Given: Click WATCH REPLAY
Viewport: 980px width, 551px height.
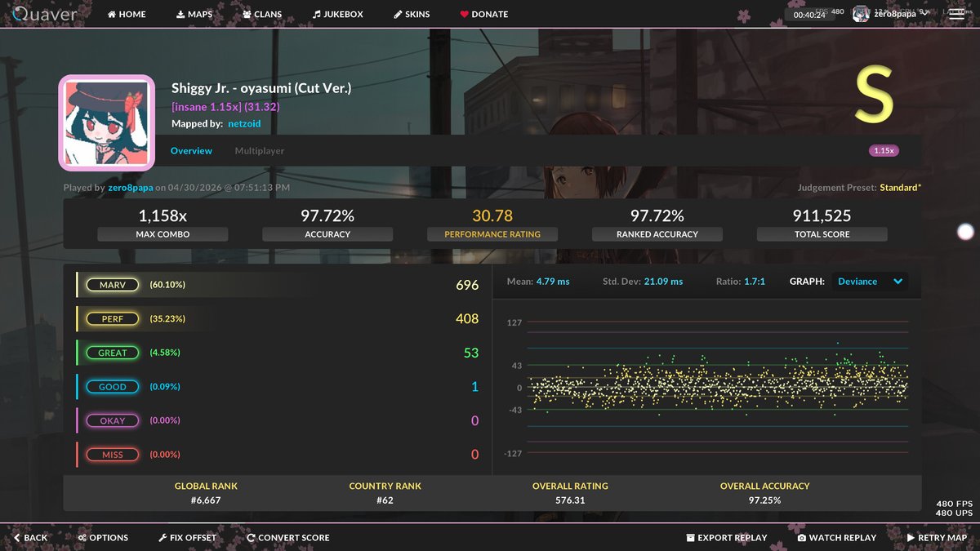Looking at the screenshot, I should click(x=837, y=538).
